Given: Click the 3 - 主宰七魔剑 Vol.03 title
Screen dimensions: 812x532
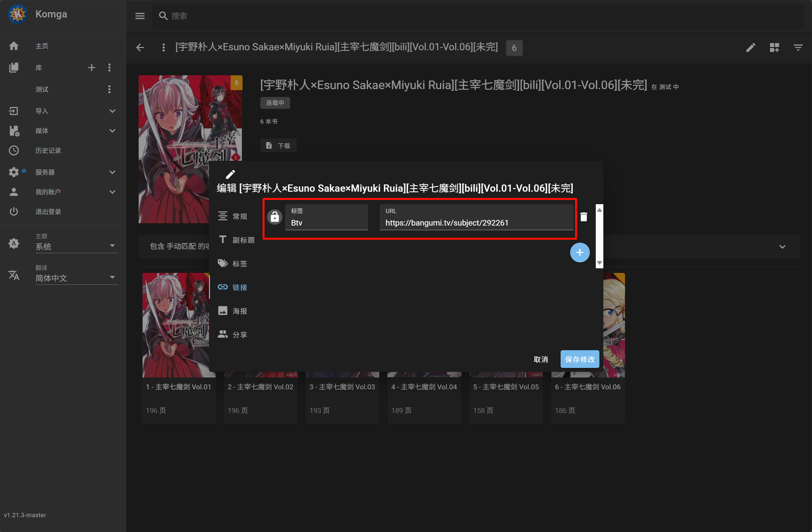Looking at the screenshot, I should coord(342,387).
